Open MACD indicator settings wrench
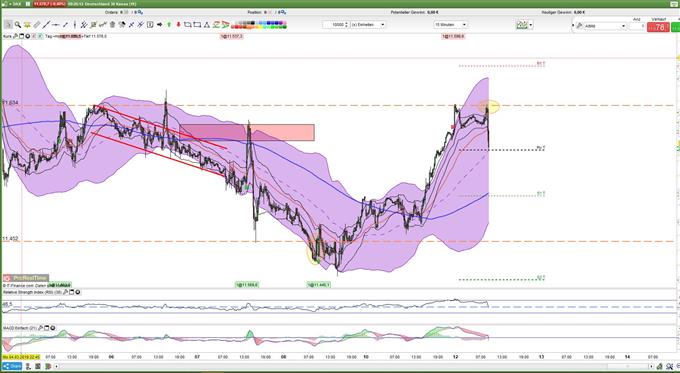This screenshot has height=373, width=680. click(x=40, y=328)
